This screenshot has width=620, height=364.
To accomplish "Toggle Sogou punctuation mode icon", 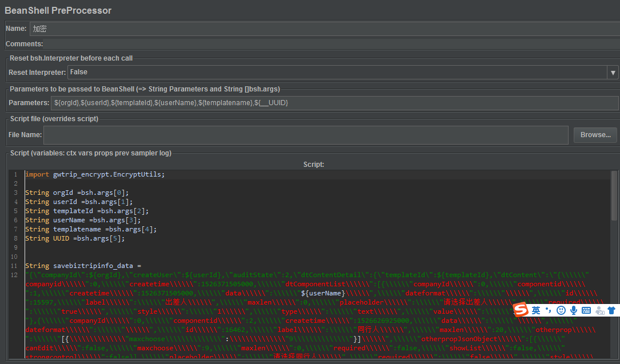I will (549, 310).
